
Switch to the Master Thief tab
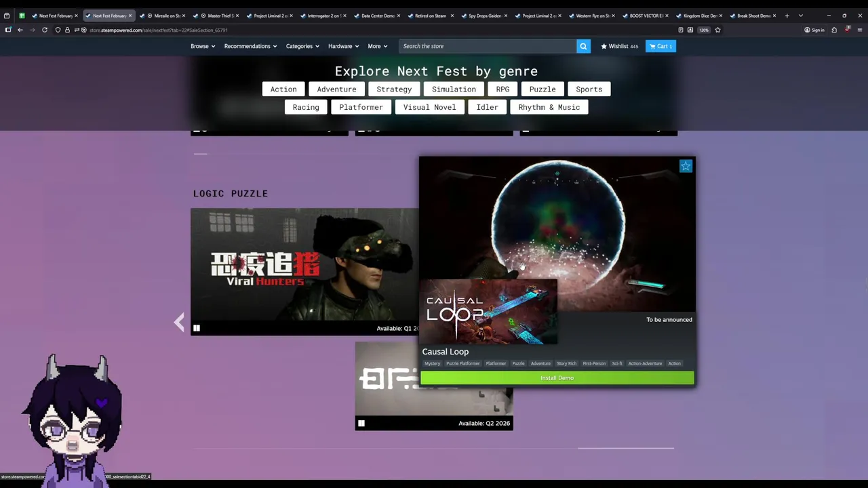(217, 16)
